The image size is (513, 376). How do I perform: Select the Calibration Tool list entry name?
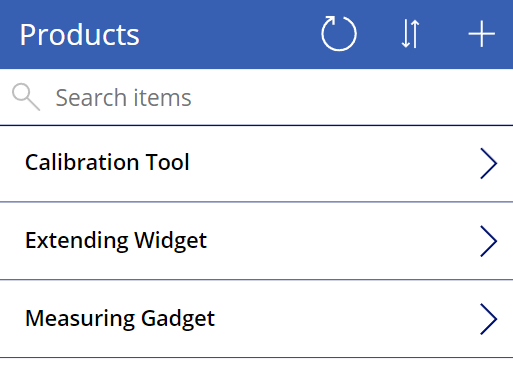point(107,162)
